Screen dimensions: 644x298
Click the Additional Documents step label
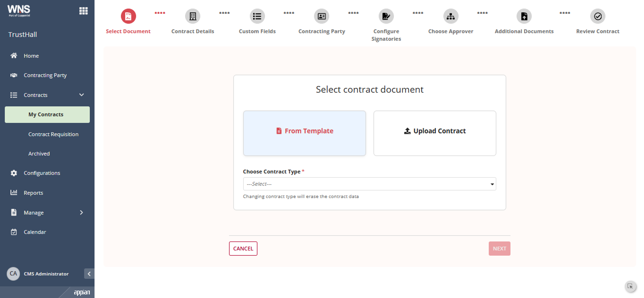524,31
